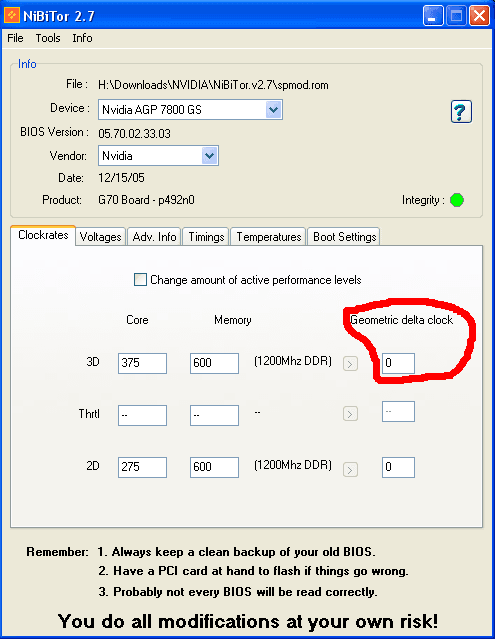495x639 pixels.
Task: Click the Core column header label
Action: click(137, 320)
